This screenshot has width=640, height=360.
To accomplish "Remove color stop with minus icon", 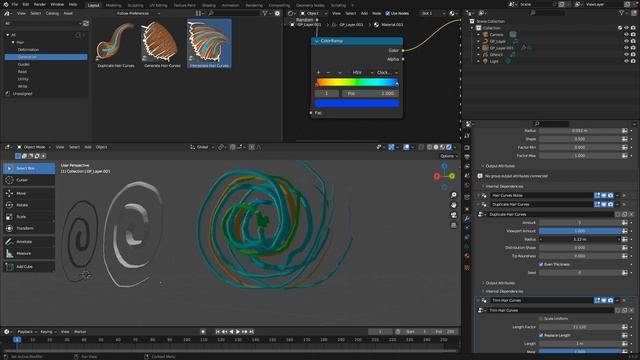I will point(329,72).
